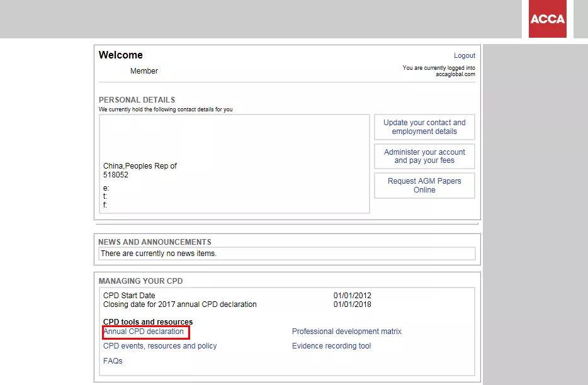Click the postal code 518052

point(116,175)
